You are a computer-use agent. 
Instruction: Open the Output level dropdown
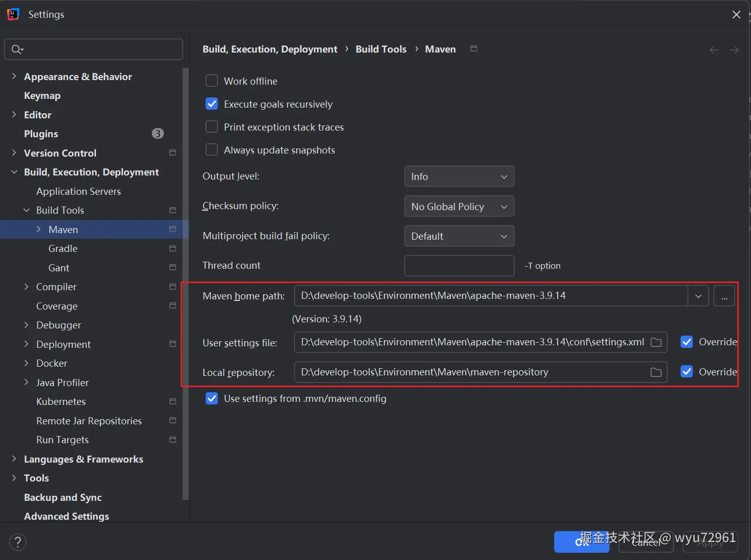(459, 176)
